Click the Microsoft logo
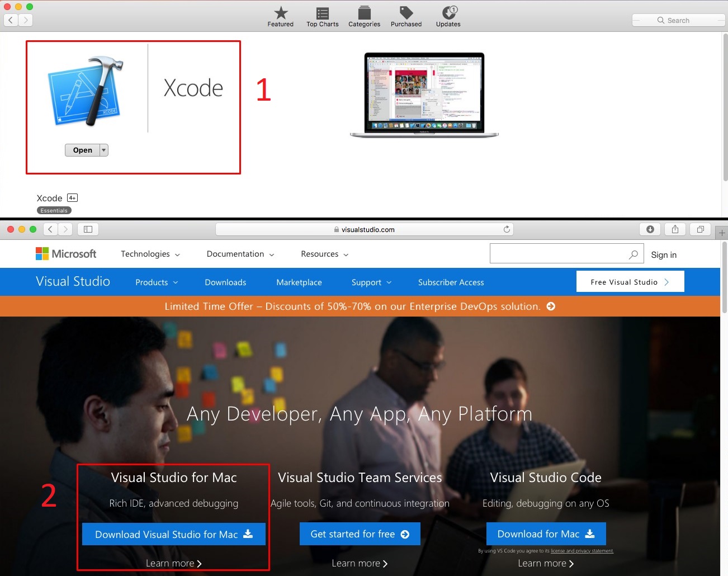The height and width of the screenshot is (576, 728). (x=66, y=254)
